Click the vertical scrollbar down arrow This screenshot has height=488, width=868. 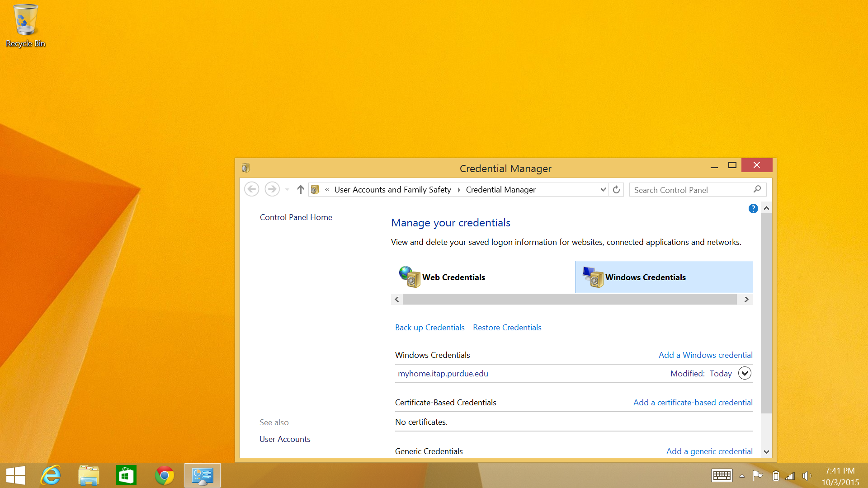(x=766, y=452)
